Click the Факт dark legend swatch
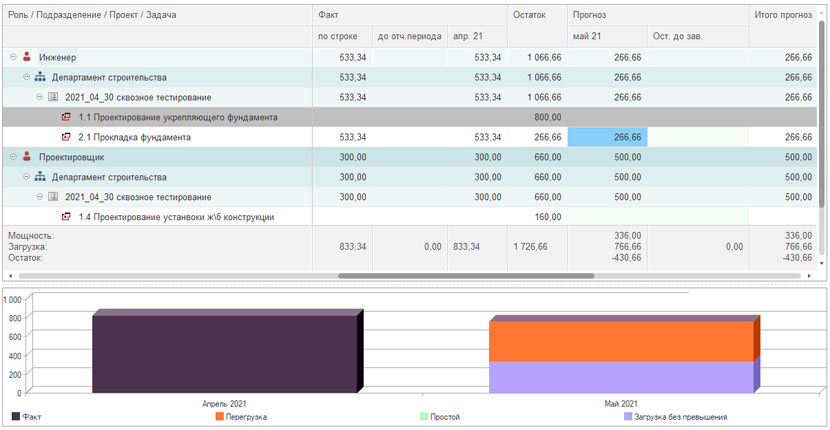830x430 pixels. (x=16, y=417)
